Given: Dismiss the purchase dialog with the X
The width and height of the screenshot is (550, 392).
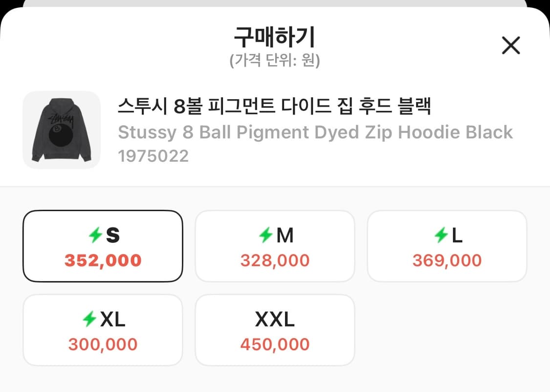Looking at the screenshot, I should click(x=511, y=45).
